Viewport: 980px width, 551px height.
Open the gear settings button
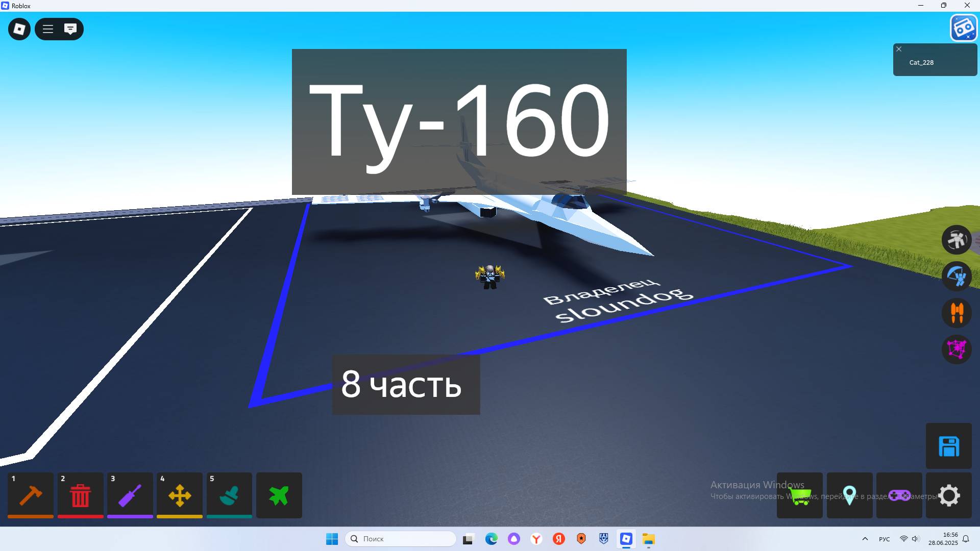(x=949, y=495)
